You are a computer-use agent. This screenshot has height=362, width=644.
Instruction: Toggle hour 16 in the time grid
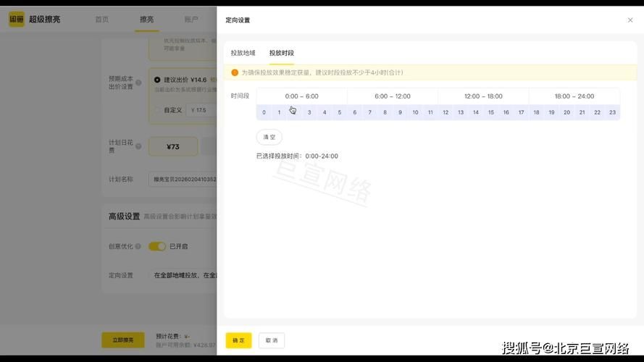tap(506, 112)
